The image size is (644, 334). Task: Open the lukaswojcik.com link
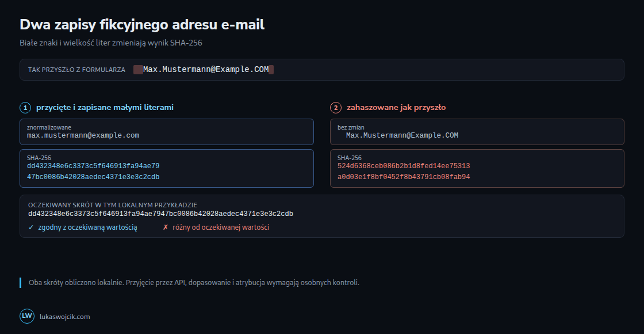pyautogui.click(x=65, y=317)
